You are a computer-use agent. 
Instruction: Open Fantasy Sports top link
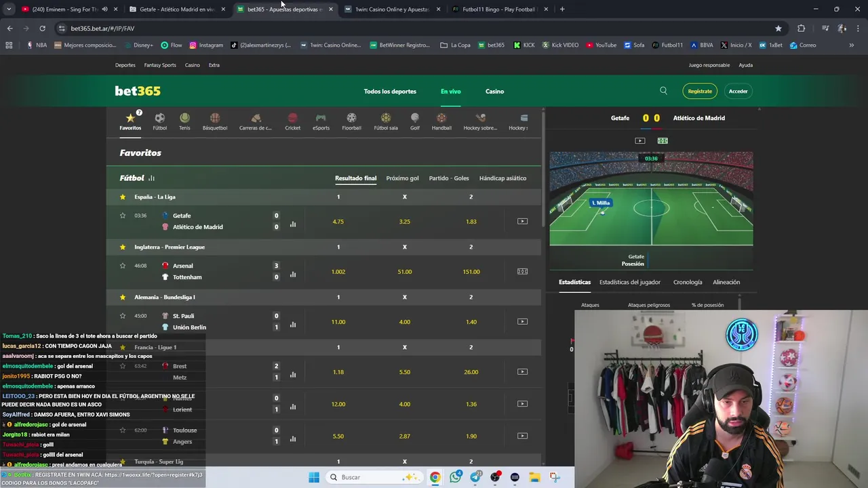click(x=160, y=65)
